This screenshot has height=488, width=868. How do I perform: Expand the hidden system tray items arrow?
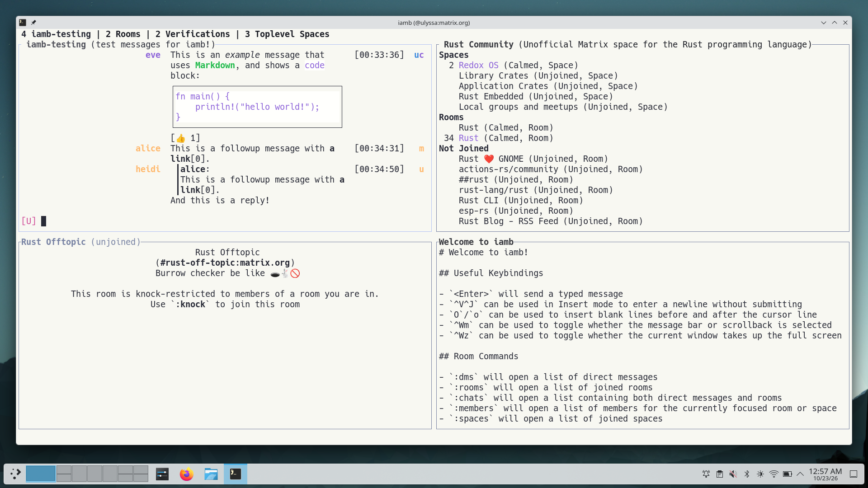[x=800, y=474]
